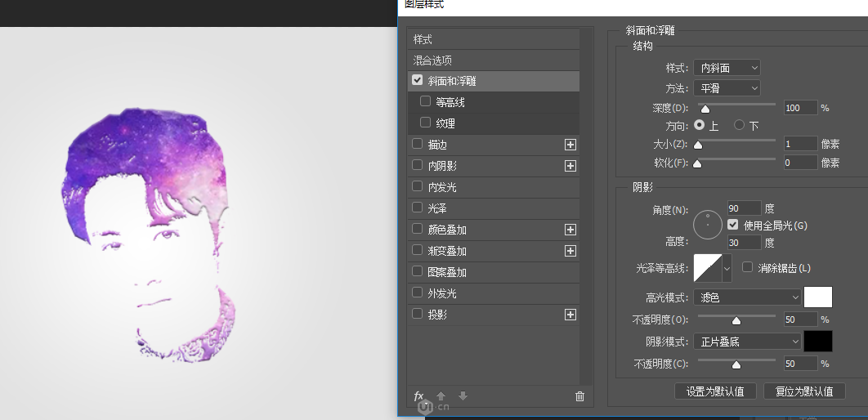Click the 光泽等高线 contour thumbnail

[x=708, y=268]
